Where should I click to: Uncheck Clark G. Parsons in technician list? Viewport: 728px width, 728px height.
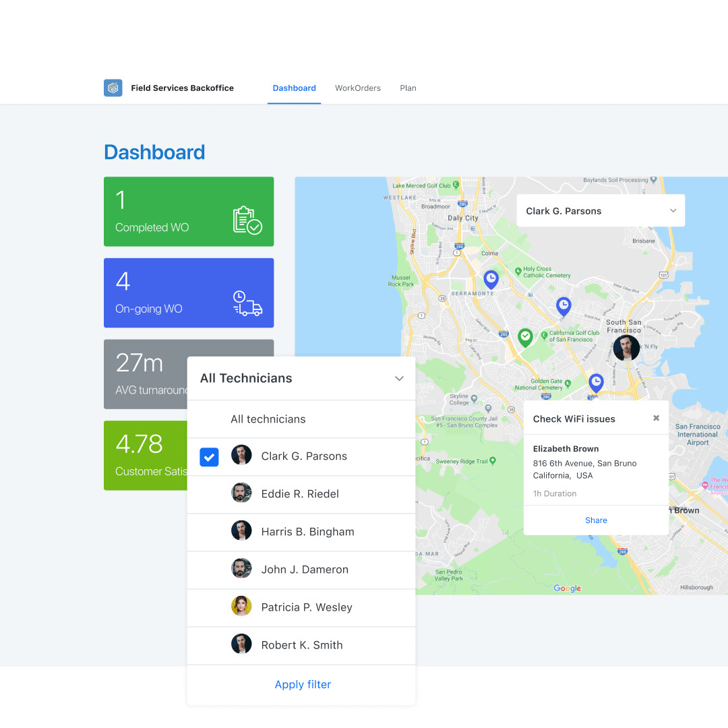[209, 457]
